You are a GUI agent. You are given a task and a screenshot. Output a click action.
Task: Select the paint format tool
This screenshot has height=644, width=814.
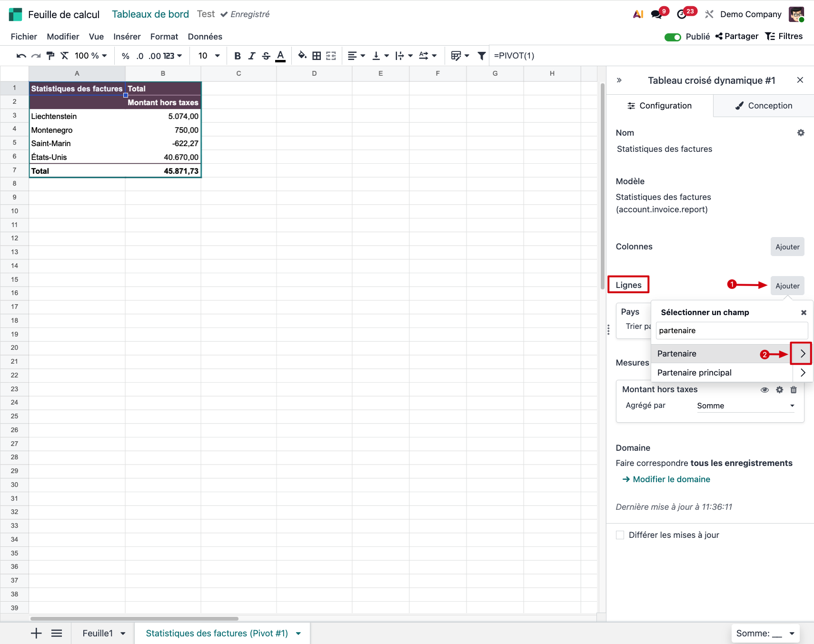[x=50, y=56]
